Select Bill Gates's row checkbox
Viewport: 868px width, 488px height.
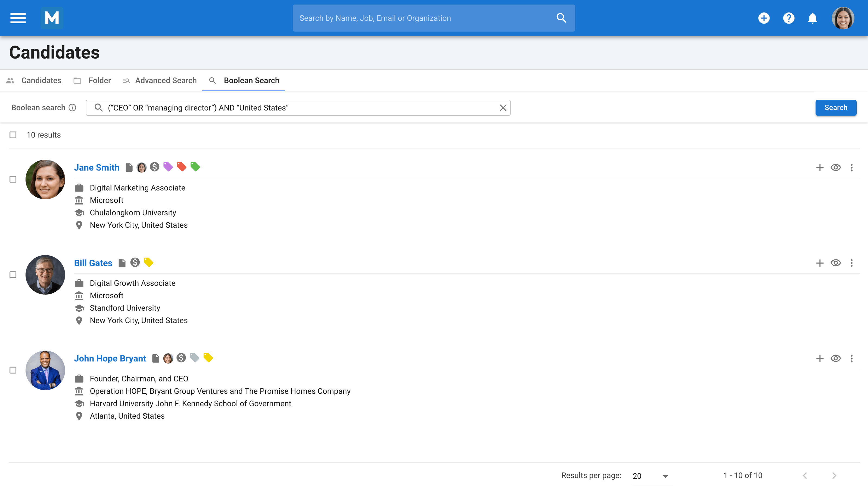pyautogui.click(x=13, y=275)
